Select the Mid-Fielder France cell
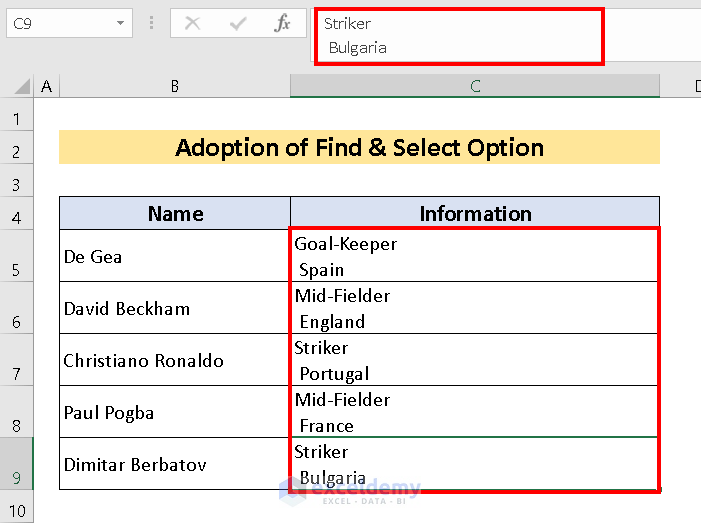Viewport: 701px width, 523px height. tap(475, 412)
